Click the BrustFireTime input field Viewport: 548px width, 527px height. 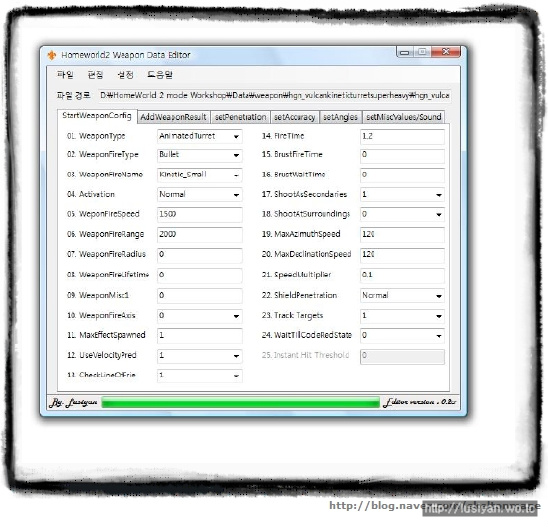(x=402, y=155)
